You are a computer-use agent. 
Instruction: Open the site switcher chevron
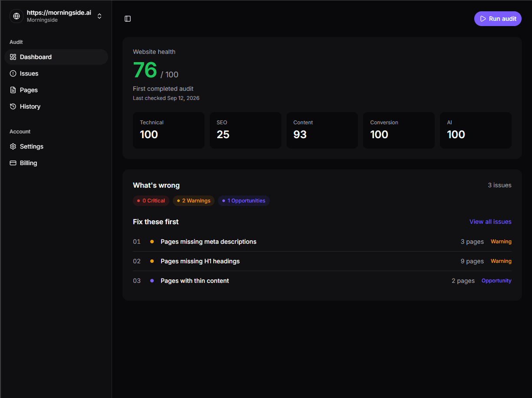pyautogui.click(x=99, y=16)
